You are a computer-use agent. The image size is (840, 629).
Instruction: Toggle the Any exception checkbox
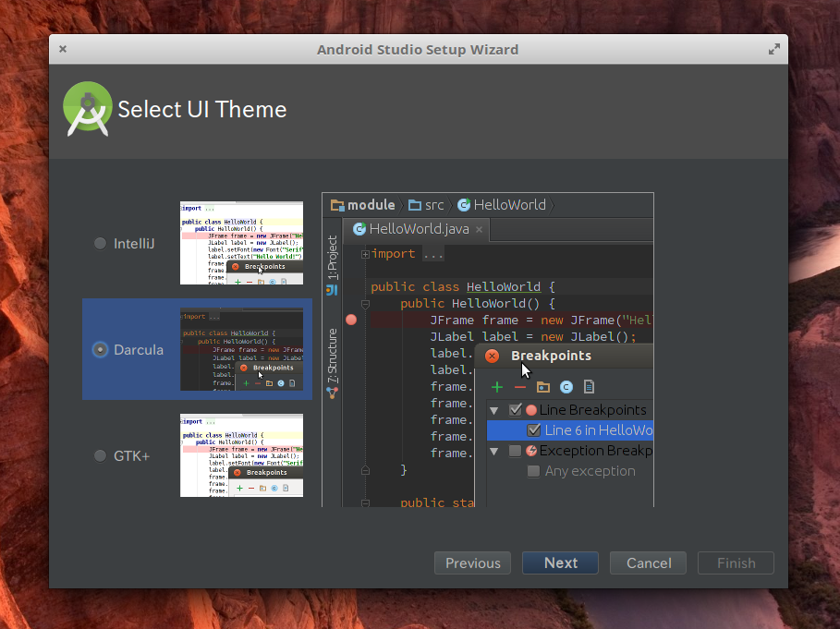pos(533,471)
